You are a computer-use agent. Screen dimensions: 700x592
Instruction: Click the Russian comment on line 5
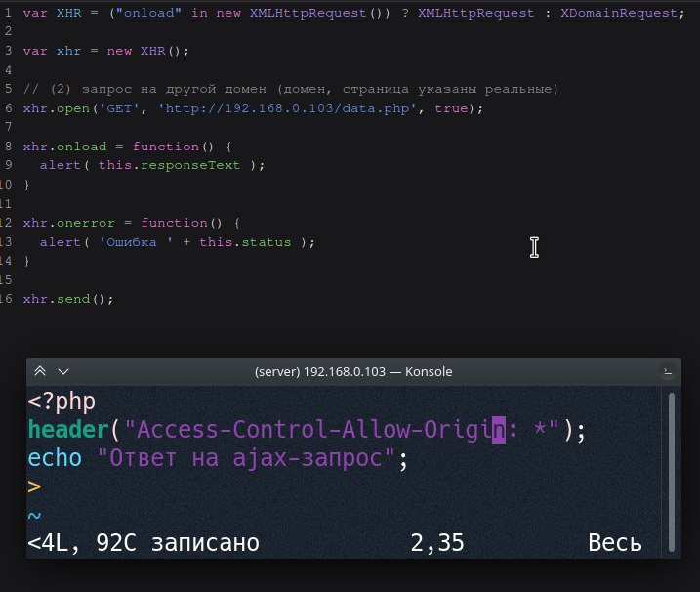pos(291,89)
